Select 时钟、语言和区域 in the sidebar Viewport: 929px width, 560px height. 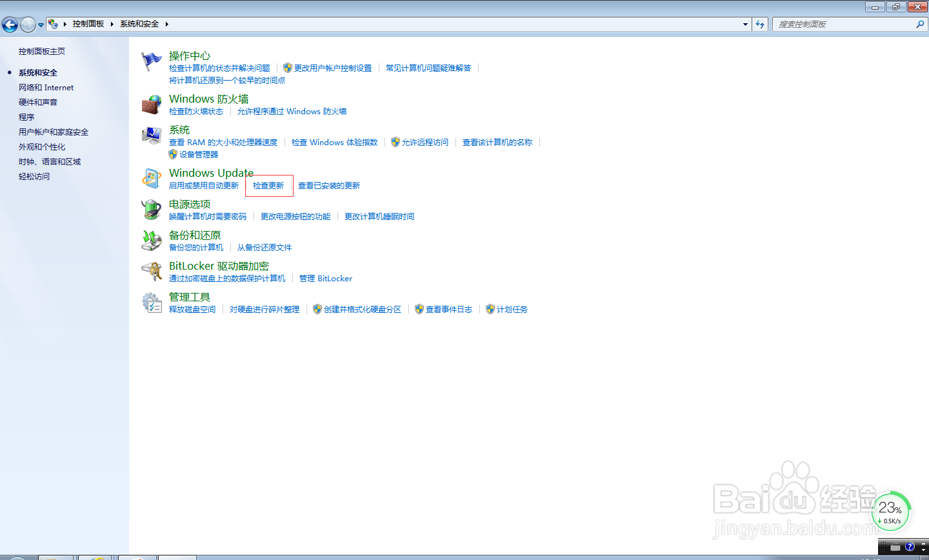coord(50,161)
